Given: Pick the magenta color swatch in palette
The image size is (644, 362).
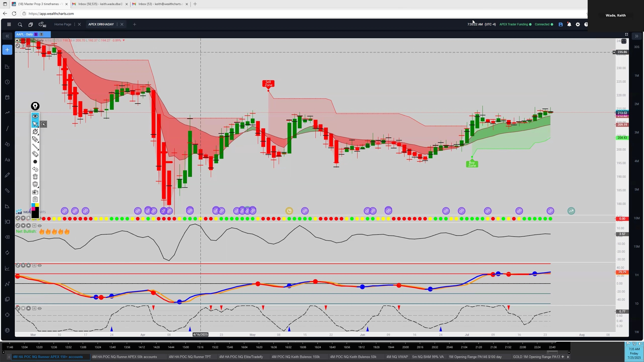Looking at the screenshot, I should pyautogui.click(x=33, y=209).
